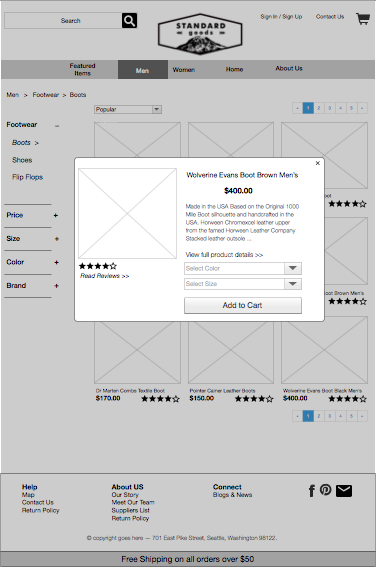
Task: Close the quick view popup
Action: coord(317,163)
